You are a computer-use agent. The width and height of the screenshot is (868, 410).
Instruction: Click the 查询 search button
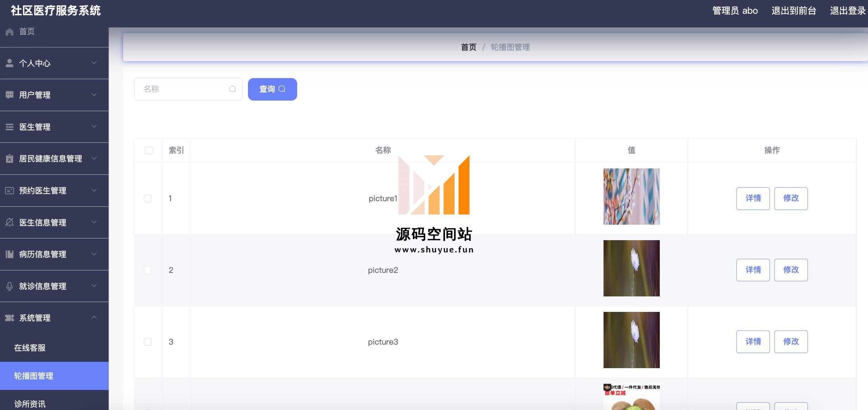(x=273, y=89)
